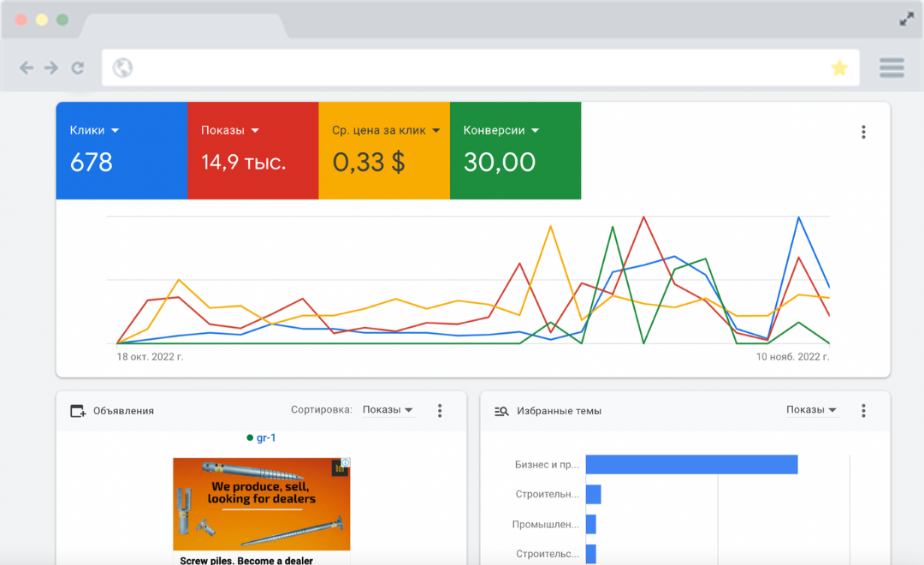Open the Конверсии metric dropdown
This screenshot has height=565, width=924.
(500, 130)
